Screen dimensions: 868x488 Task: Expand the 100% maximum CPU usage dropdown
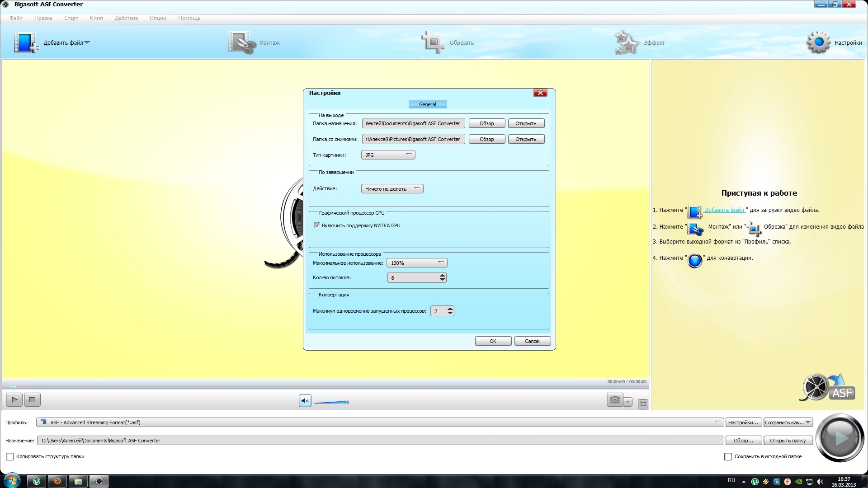[416, 263]
